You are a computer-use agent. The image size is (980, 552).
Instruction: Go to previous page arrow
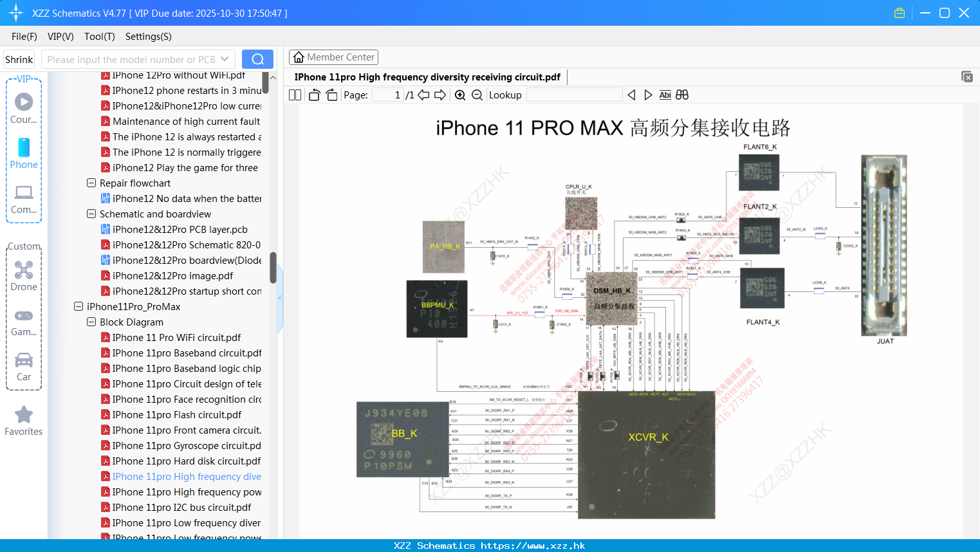tap(423, 95)
